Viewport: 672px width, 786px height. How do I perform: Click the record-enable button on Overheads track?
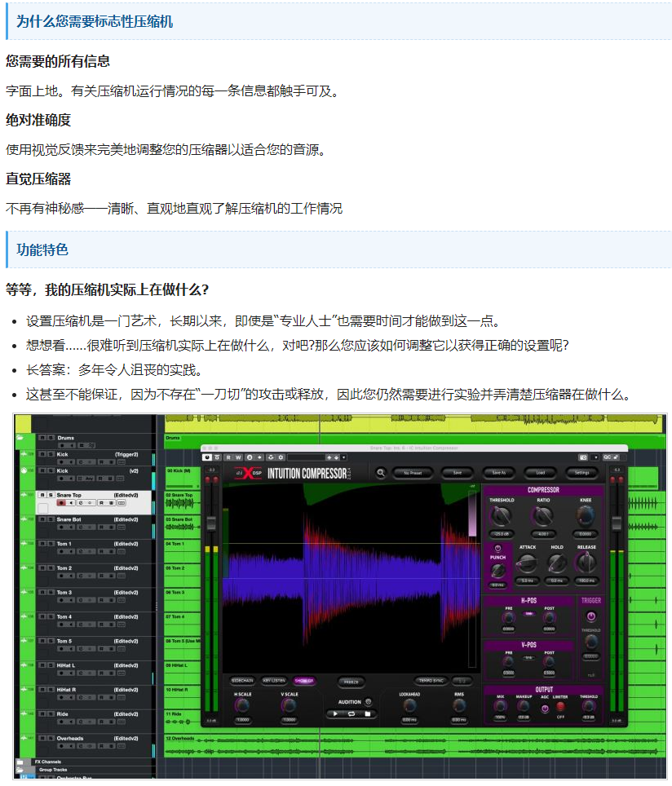(61, 746)
